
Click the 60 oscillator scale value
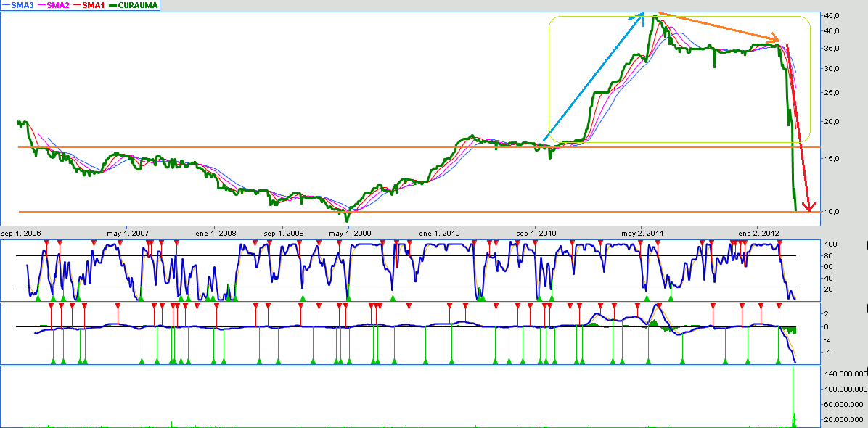click(830, 266)
